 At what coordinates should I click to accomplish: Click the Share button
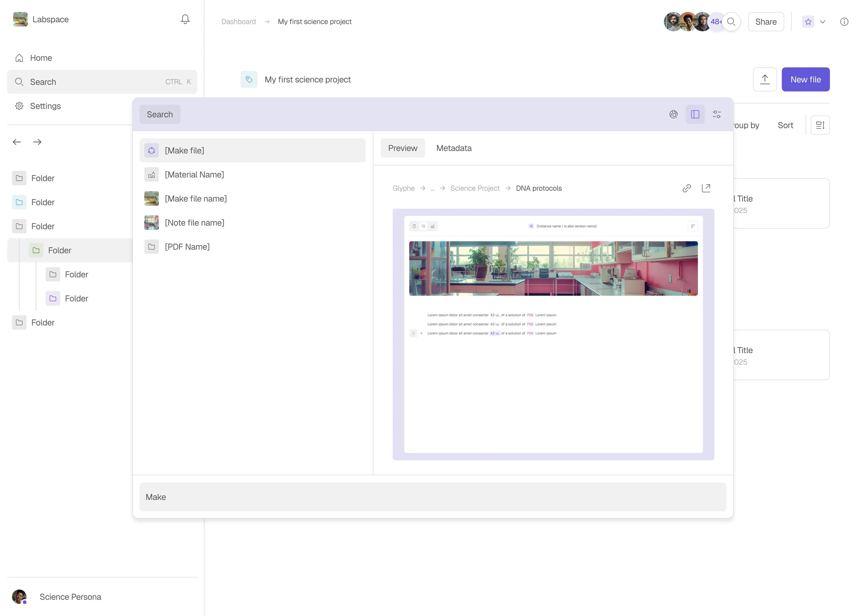coord(766,22)
